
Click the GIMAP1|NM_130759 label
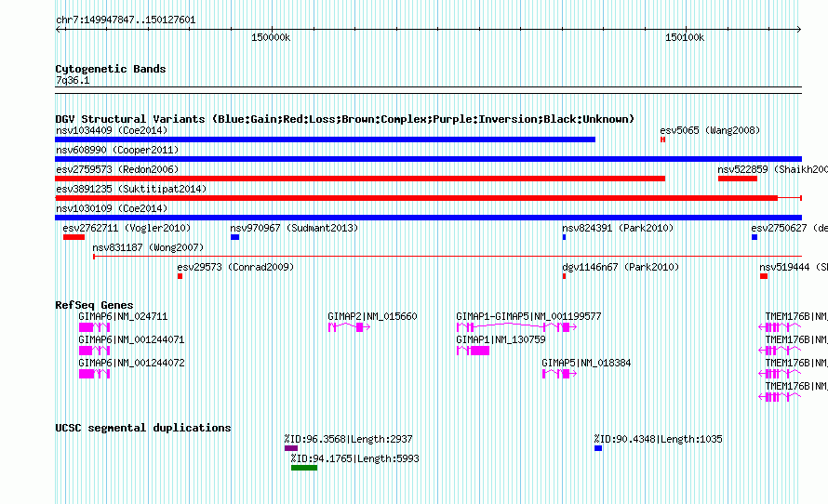(501, 339)
